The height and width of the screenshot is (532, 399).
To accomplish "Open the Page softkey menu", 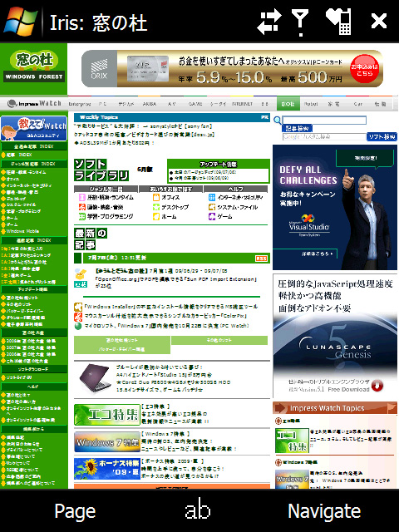I will click(75, 511).
